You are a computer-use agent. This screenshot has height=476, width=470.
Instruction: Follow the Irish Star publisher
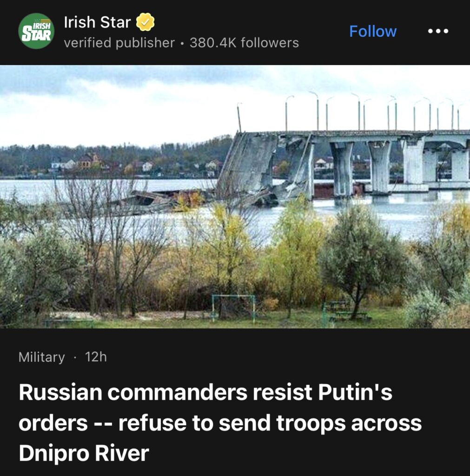click(x=373, y=31)
